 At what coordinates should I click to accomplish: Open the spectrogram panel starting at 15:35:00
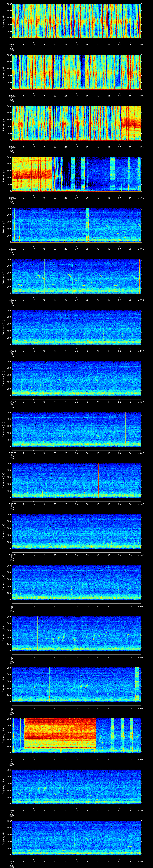(x=76, y=225)
